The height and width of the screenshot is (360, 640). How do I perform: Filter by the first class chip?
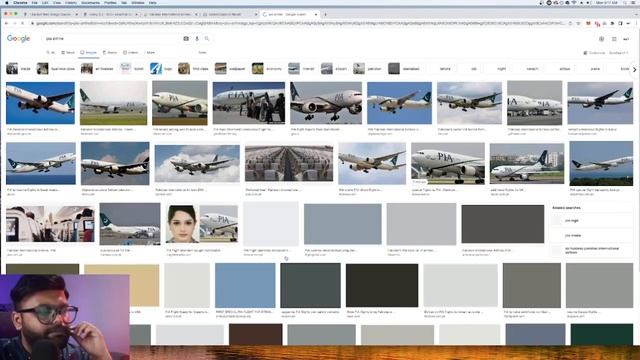[194, 69]
